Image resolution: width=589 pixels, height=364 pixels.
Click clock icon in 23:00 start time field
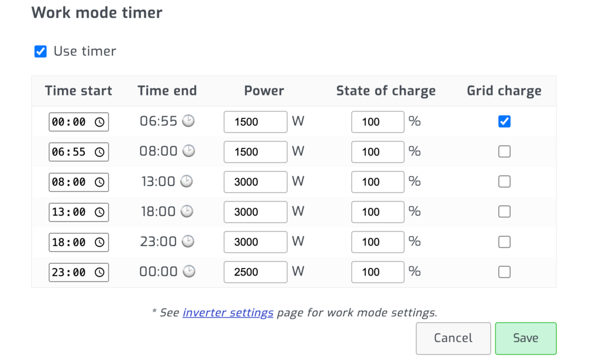tap(100, 272)
